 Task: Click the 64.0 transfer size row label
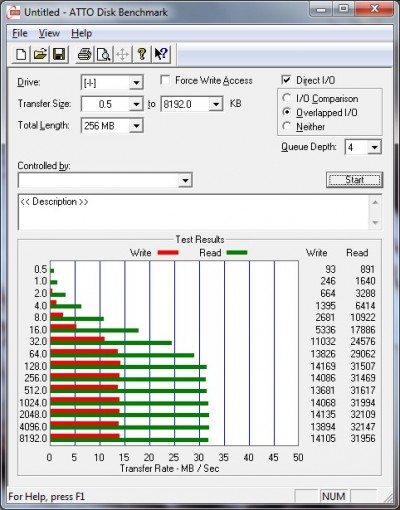coord(38,354)
